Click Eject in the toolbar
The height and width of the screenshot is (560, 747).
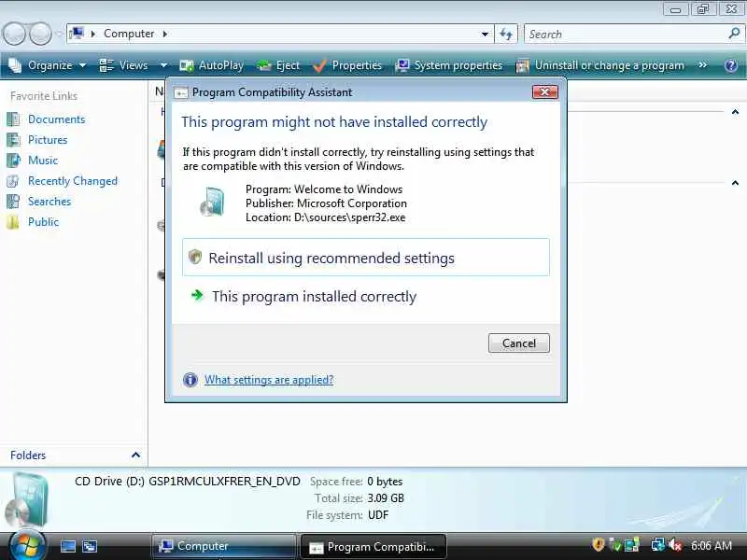pyautogui.click(x=278, y=65)
